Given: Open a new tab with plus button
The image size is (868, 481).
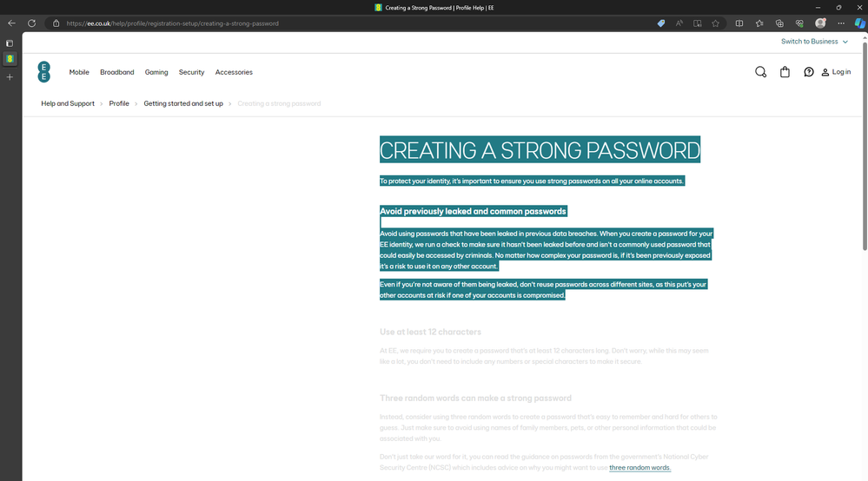Looking at the screenshot, I should click(x=10, y=77).
